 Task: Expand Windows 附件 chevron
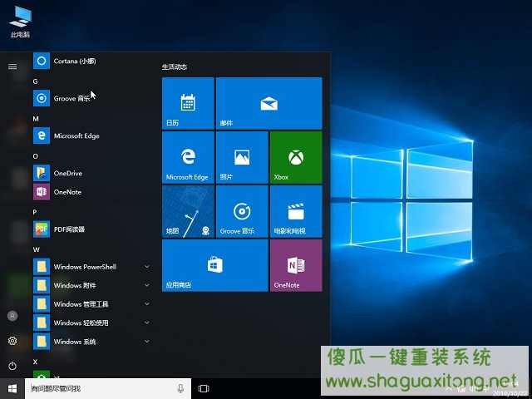[147, 285]
